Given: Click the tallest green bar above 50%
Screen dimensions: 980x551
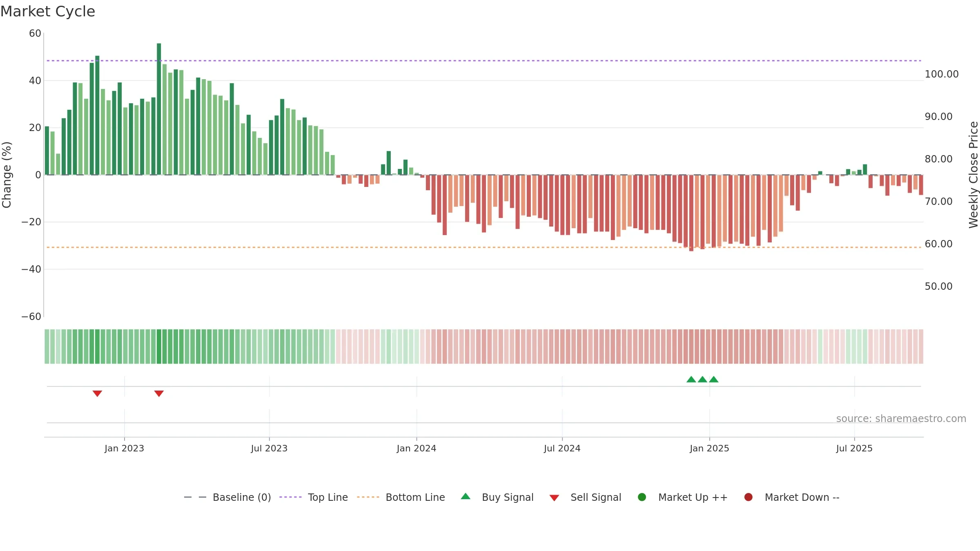Looking at the screenshot, I should click(159, 109).
